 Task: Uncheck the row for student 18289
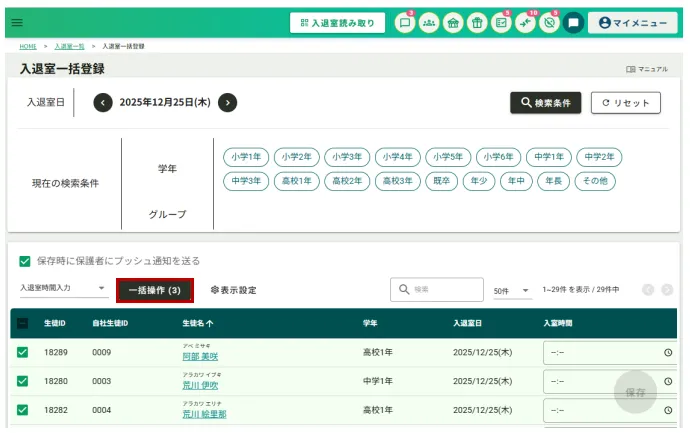22,352
